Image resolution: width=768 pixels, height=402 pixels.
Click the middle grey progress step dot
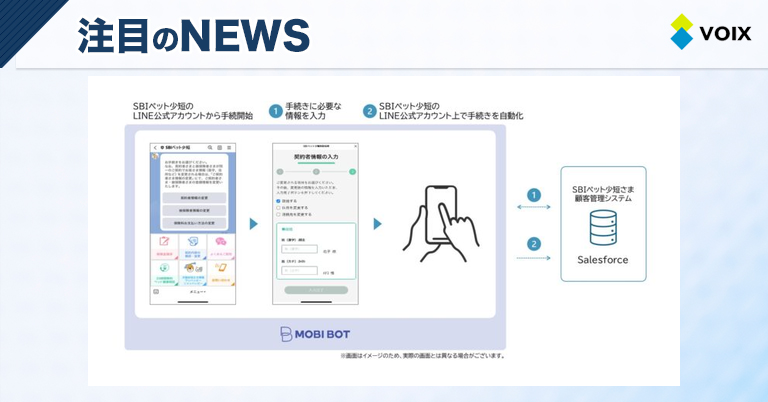tap(316, 172)
